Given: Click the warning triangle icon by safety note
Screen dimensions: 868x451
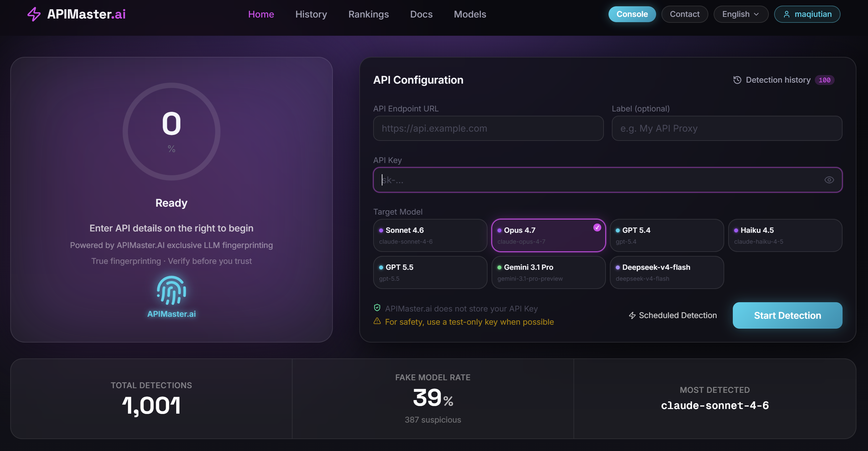Looking at the screenshot, I should [x=377, y=321].
